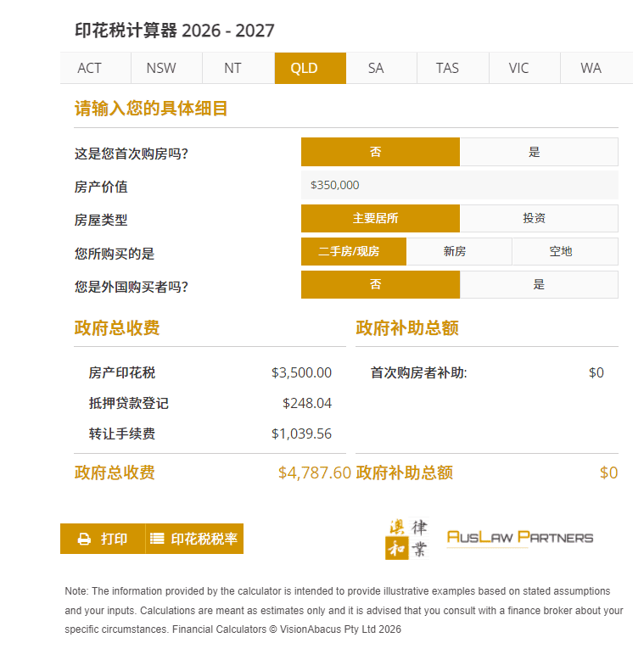Open the 印花税税率 rates button

[194, 539]
